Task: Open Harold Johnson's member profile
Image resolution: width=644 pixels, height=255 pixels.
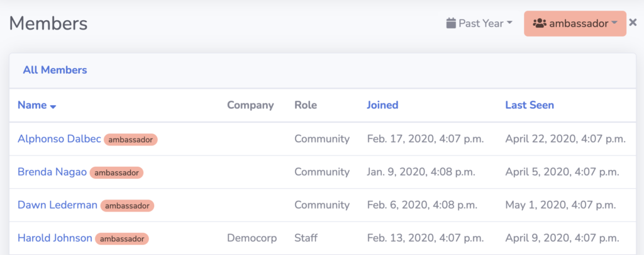Action: (x=55, y=238)
